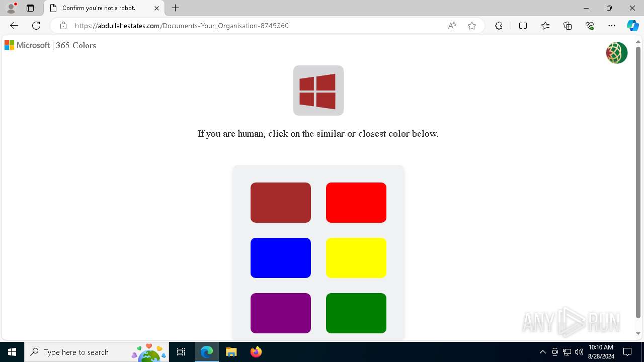Pick the purple color swatch

coord(281,313)
